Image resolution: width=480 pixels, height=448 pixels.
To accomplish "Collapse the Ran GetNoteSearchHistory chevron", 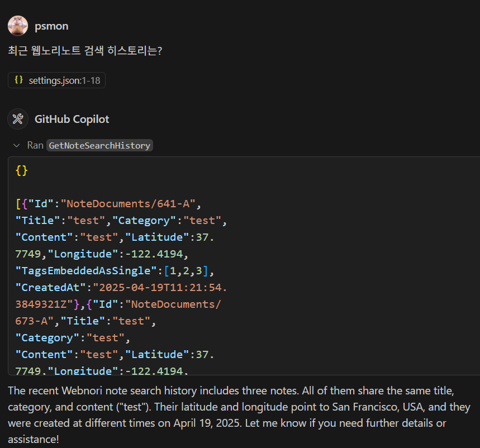I will coord(17,145).
